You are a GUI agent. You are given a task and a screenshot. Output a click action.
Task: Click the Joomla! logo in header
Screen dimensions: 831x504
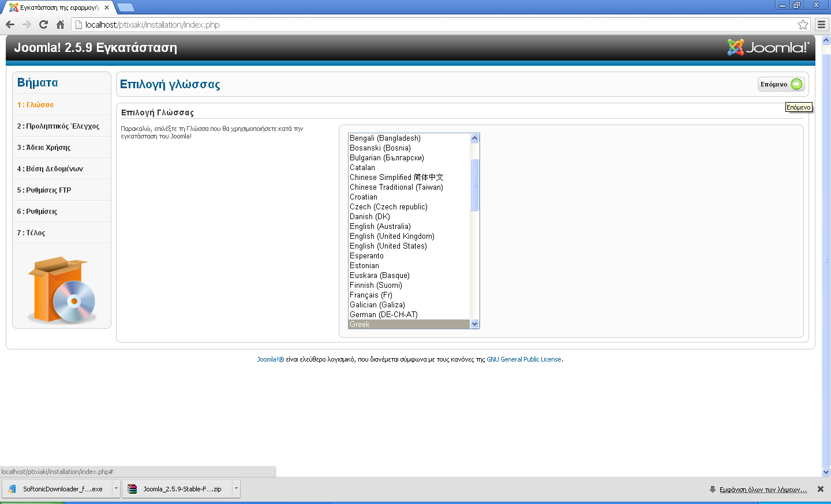(768, 47)
